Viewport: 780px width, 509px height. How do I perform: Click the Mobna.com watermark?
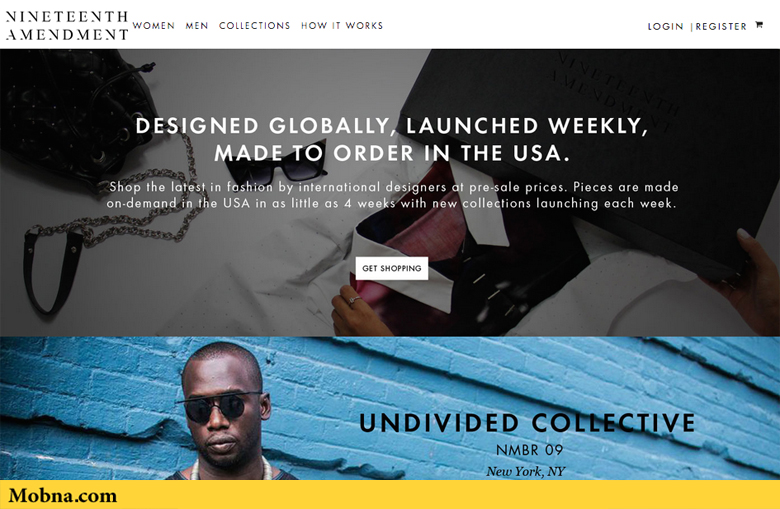tap(63, 496)
